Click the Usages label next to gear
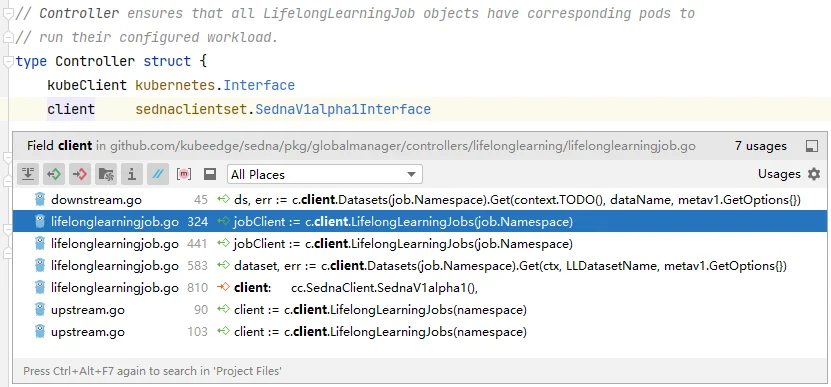831x387 pixels. tap(779, 174)
